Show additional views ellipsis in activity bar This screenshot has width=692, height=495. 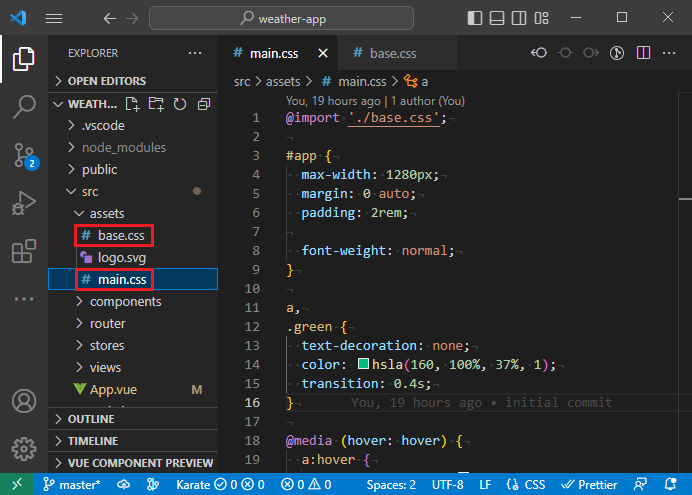coord(23,299)
